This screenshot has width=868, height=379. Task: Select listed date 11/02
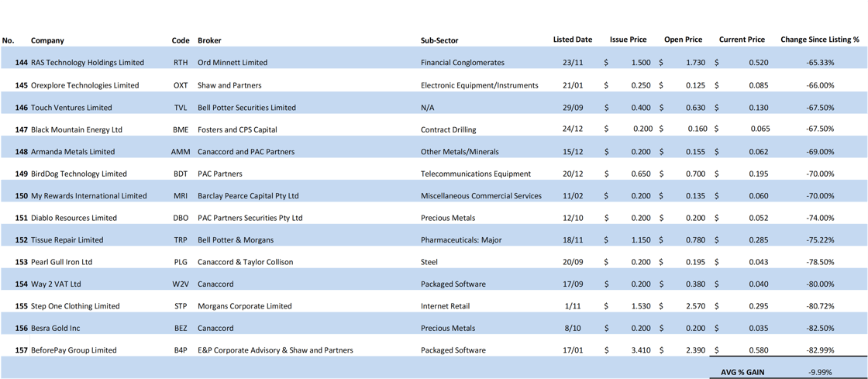click(573, 196)
